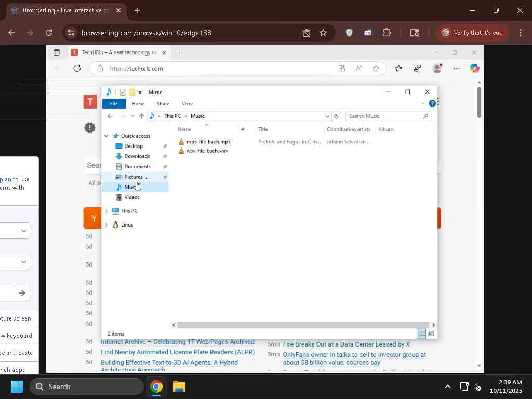
Task: Open Pictures in Quick access
Action: [x=133, y=177]
